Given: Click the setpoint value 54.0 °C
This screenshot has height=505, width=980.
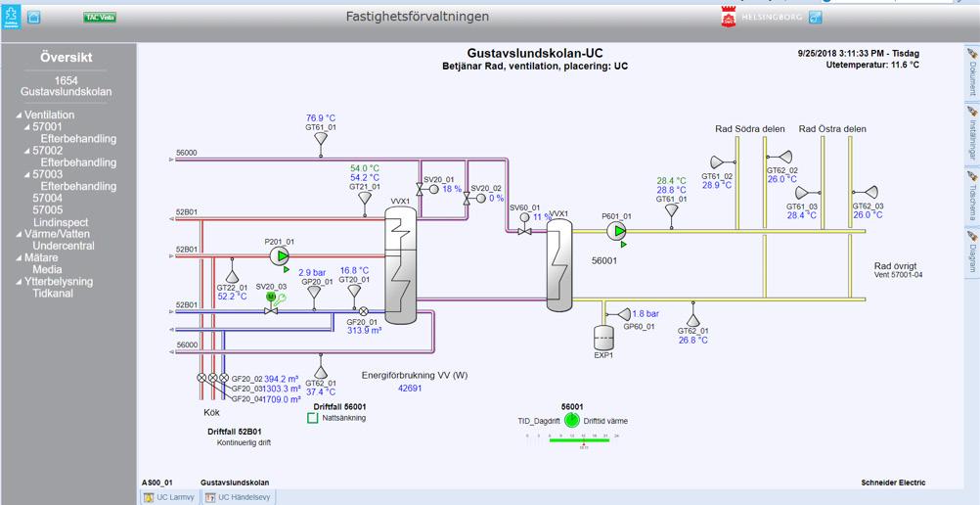Looking at the screenshot, I should click(x=365, y=168).
